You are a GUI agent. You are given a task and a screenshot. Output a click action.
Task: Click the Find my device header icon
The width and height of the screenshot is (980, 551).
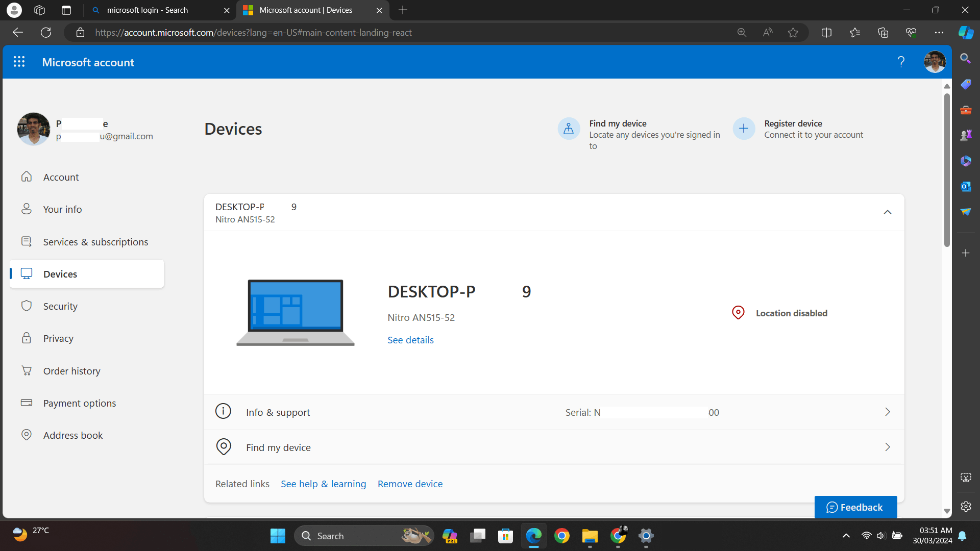coord(569,129)
